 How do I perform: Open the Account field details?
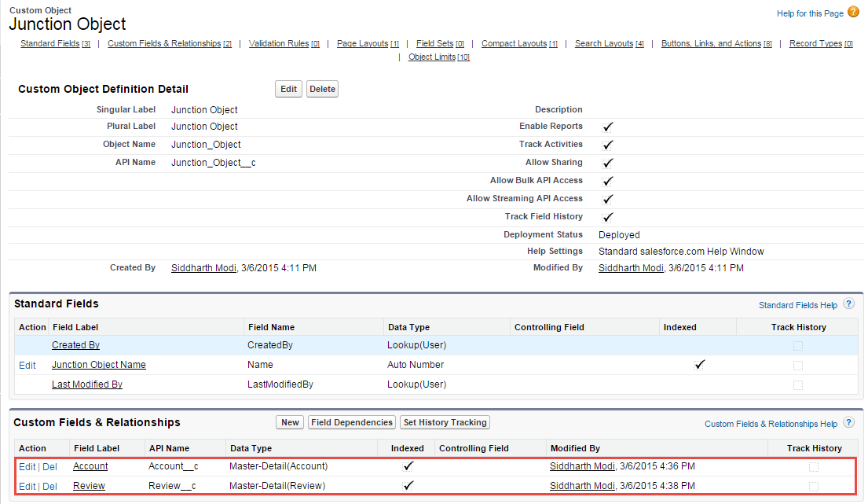pyautogui.click(x=90, y=465)
